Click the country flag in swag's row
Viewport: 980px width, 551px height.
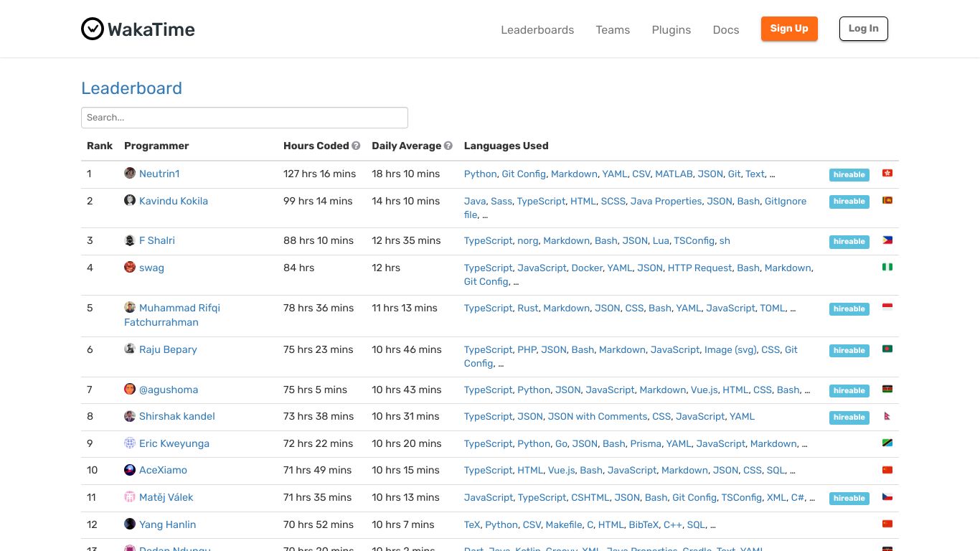click(887, 267)
